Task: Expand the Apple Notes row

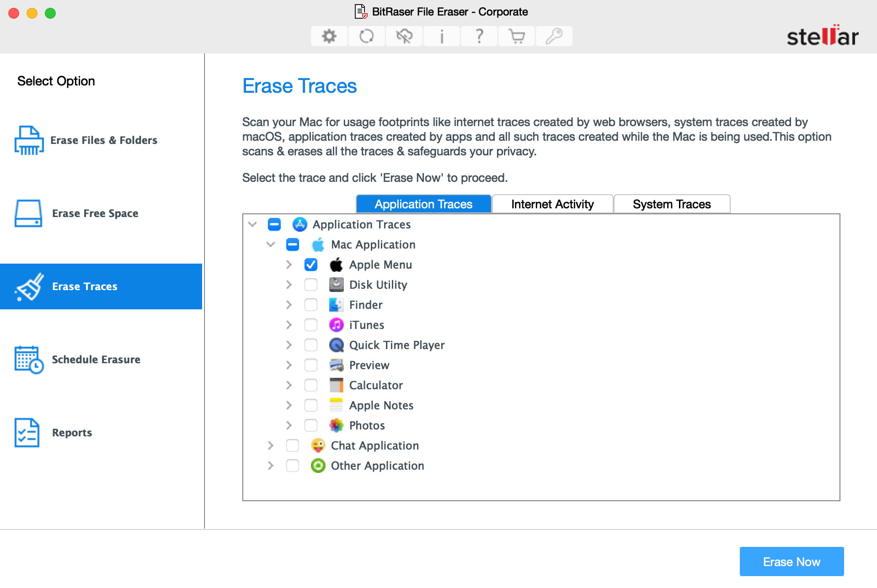Action: click(289, 405)
